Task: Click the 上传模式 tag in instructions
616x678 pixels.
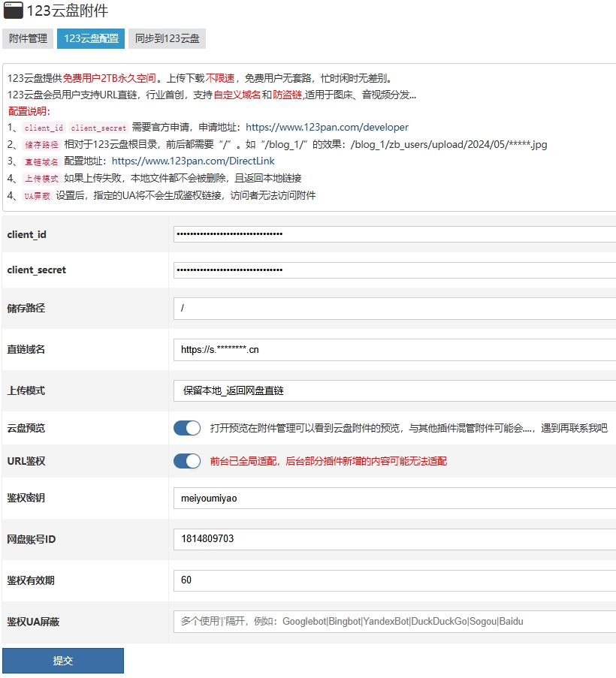Action: (41, 179)
